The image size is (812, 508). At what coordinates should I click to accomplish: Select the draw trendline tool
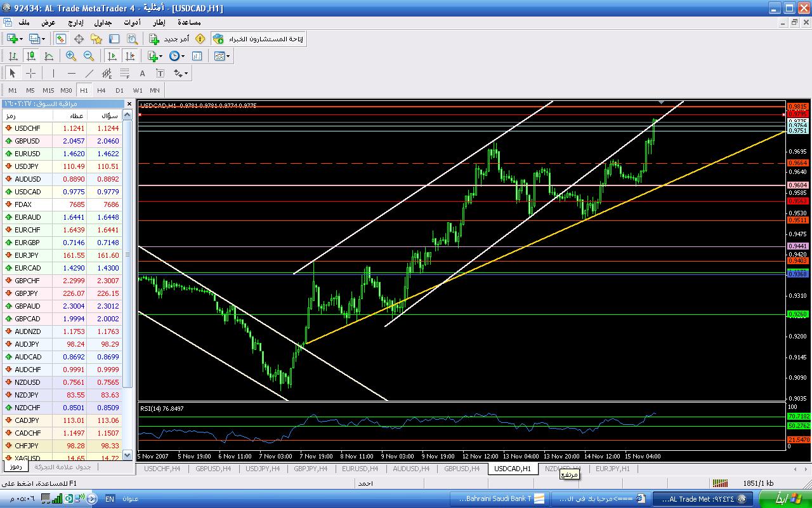(x=89, y=73)
